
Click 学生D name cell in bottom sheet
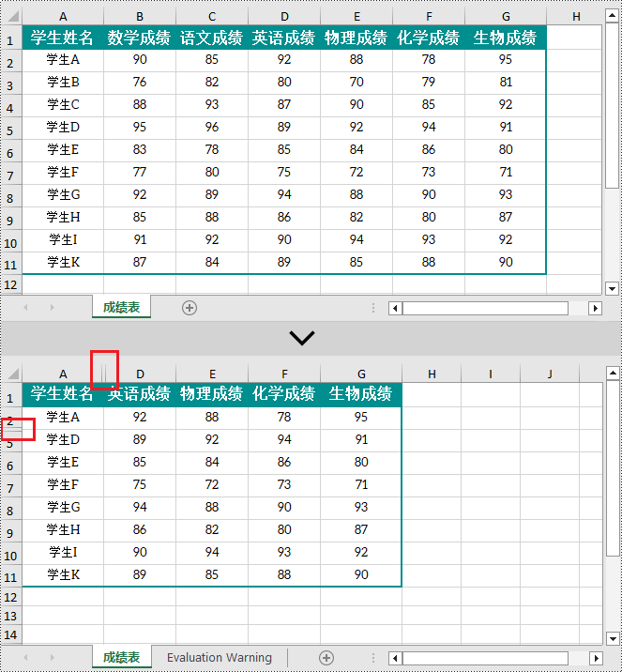(63, 440)
